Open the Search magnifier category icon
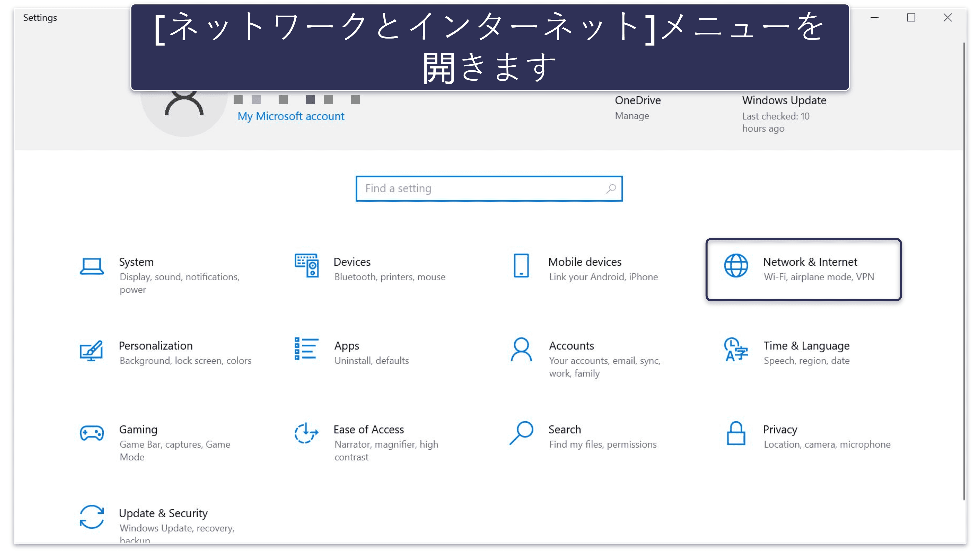 pos(521,433)
